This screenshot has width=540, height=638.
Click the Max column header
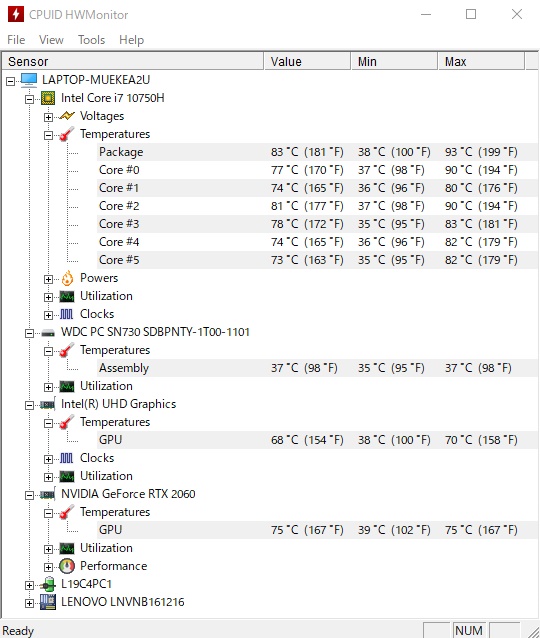(x=481, y=61)
